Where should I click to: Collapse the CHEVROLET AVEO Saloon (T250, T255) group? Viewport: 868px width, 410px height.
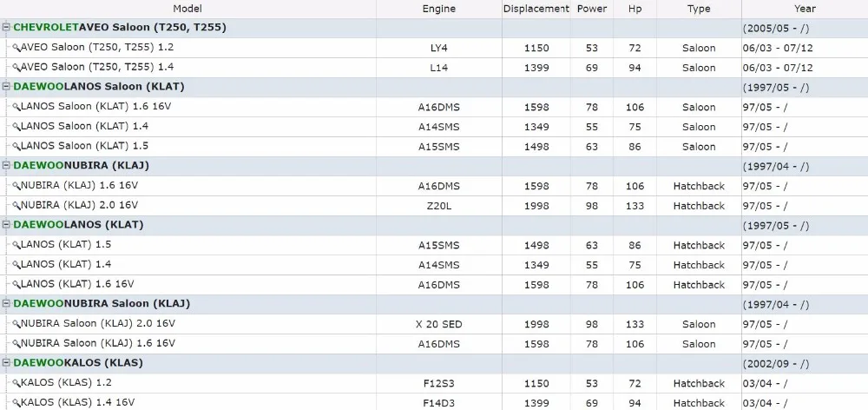point(6,27)
